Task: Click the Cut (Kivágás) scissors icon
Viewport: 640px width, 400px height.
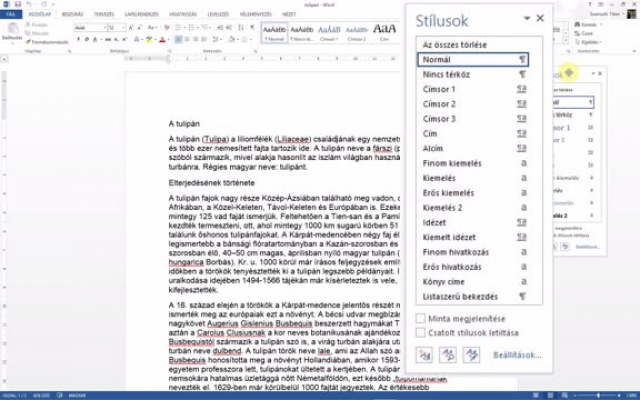Action: point(28,24)
